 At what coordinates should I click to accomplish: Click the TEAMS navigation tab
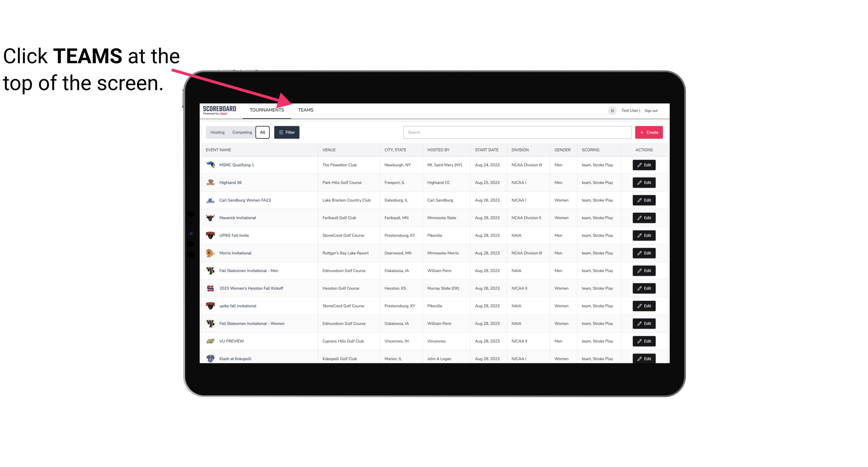point(305,110)
